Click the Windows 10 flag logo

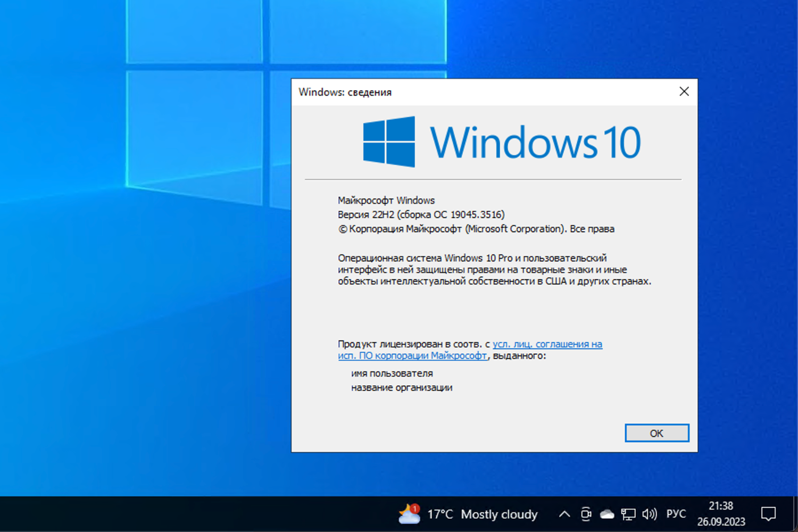388,142
